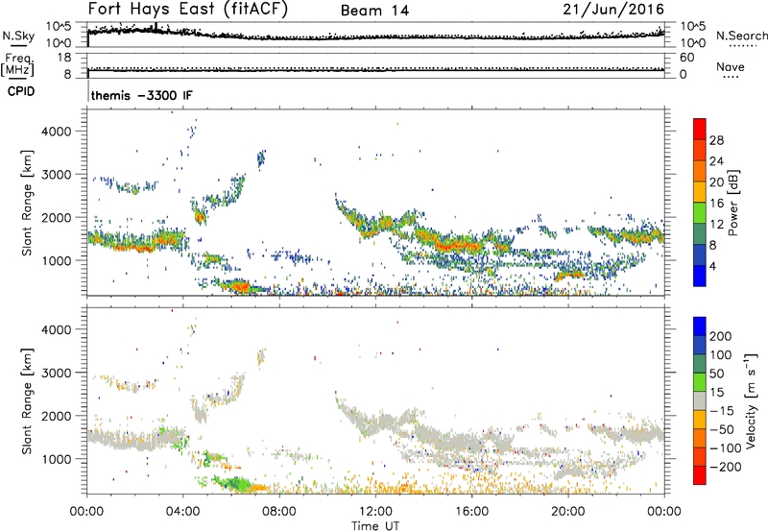Pick the light green segment of power color bar
768x532 pixels.
click(x=700, y=212)
